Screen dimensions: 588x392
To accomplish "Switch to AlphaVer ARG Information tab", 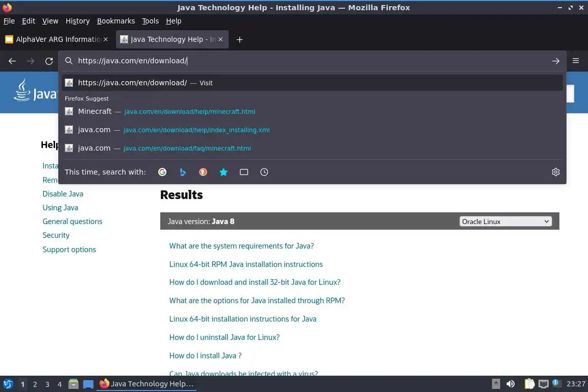I will [x=57, y=39].
